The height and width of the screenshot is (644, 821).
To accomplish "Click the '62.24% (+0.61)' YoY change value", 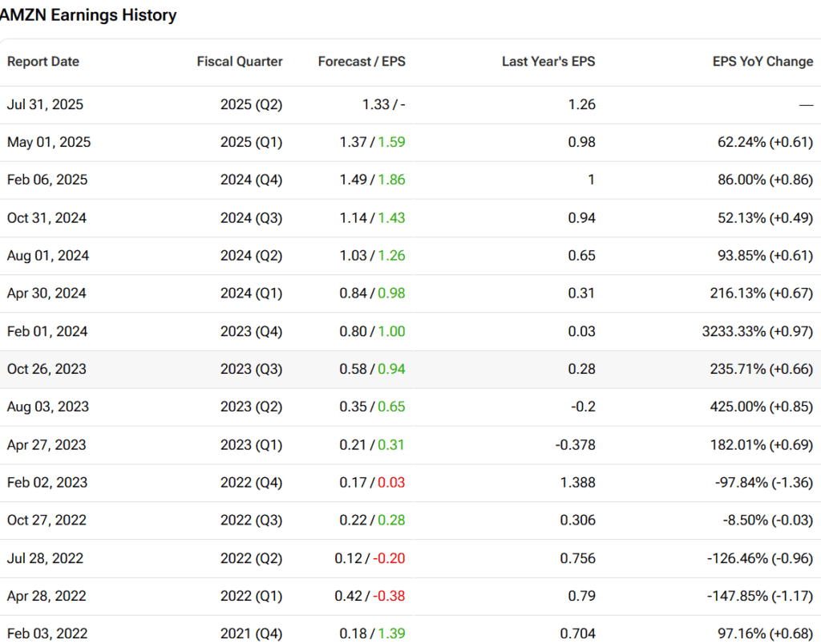I will 765,143.
